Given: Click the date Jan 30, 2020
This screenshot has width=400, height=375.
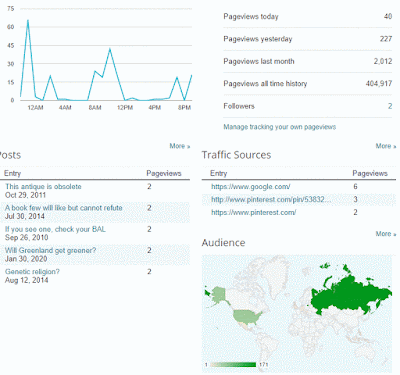Looking at the screenshot, I should point(26,259).
